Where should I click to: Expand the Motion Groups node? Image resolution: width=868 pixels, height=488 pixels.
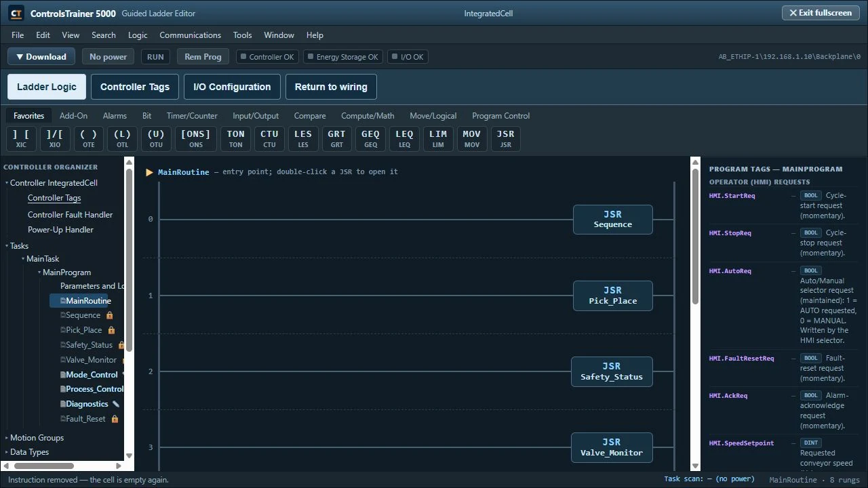coord(7,438)
